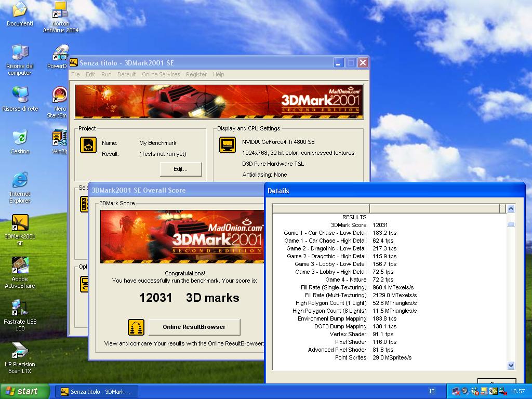The image size is (532, 399).
Task: Open Adobe ActiveShare shortcut
Action: coord(20,272)
